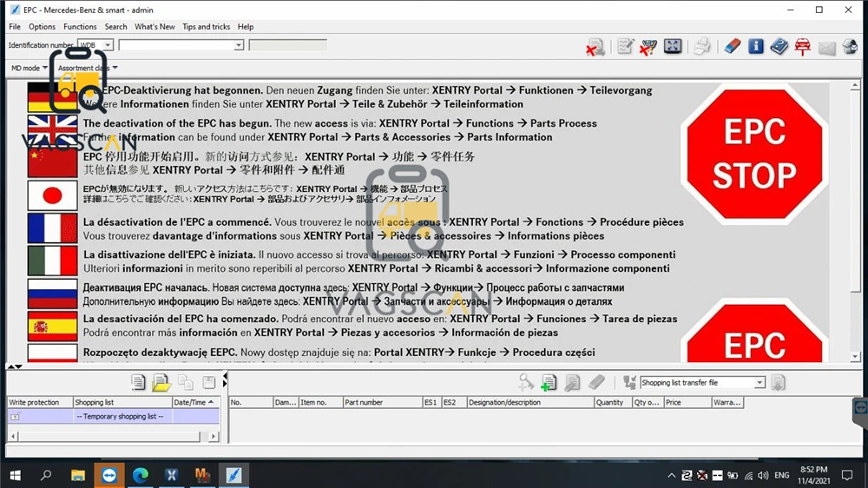Open Windows Start menu
868x488 pixels.
[15, 475]
